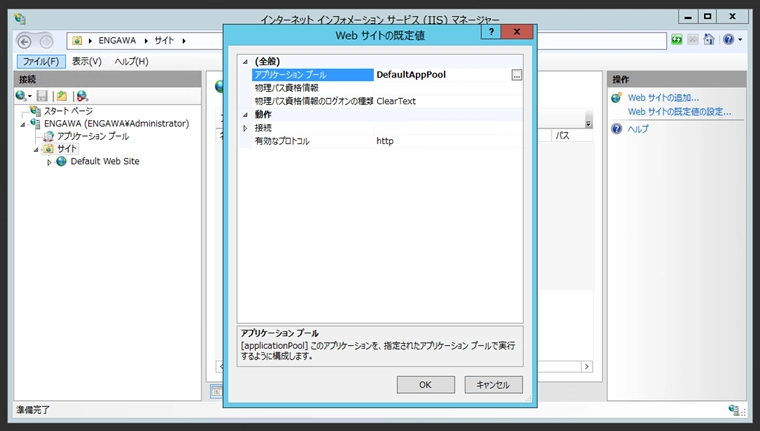Click the save disk icon in the Connections toolbar

click(42, 96)
